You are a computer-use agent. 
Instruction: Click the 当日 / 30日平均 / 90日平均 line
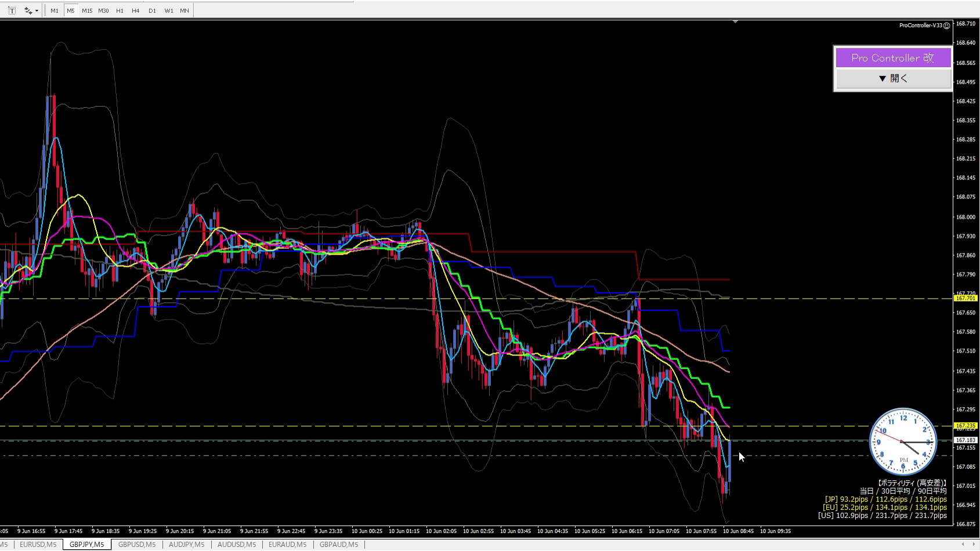[903, 491]
